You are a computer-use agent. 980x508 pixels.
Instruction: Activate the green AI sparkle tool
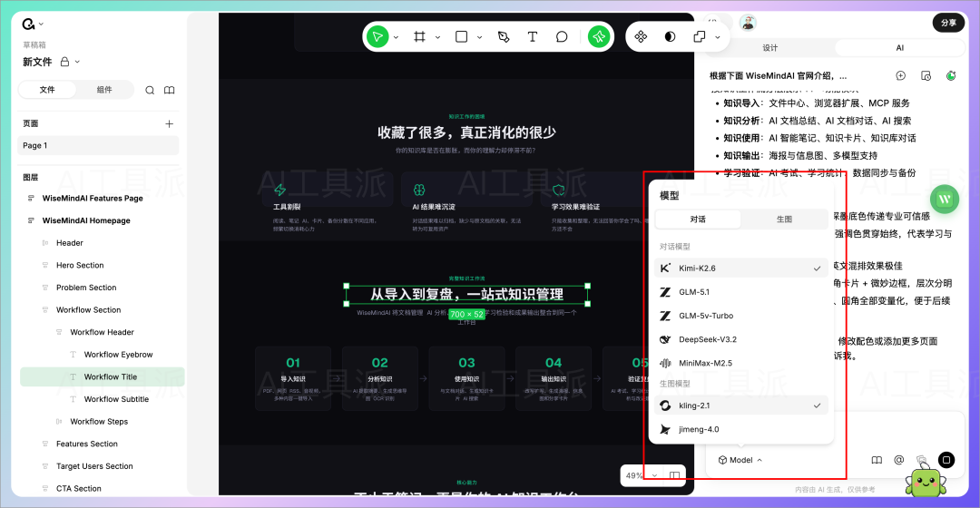pos(598,37)
